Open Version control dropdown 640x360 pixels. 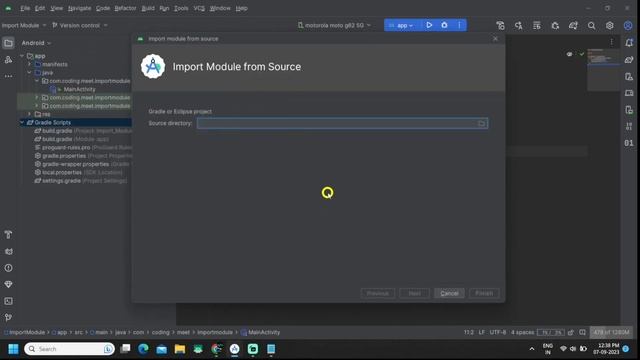pyautogui.click(x=80, y=25)
